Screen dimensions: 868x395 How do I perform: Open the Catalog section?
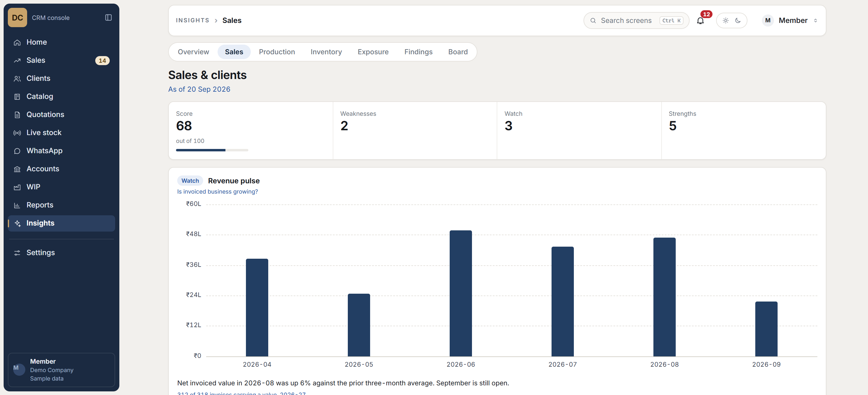click(61, 96)
